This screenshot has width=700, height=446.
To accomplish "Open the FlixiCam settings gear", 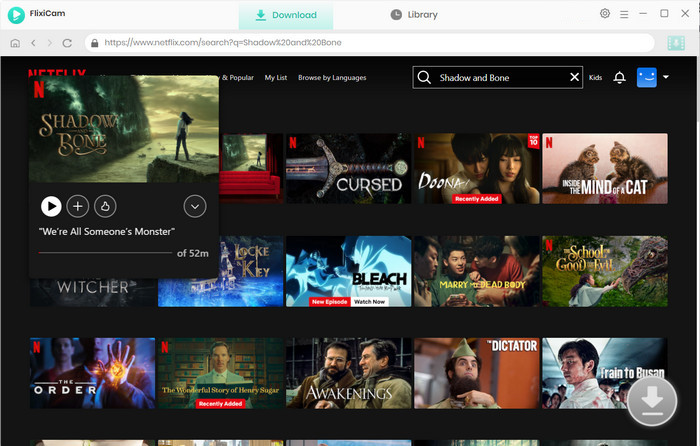I will tap(604, 13).
